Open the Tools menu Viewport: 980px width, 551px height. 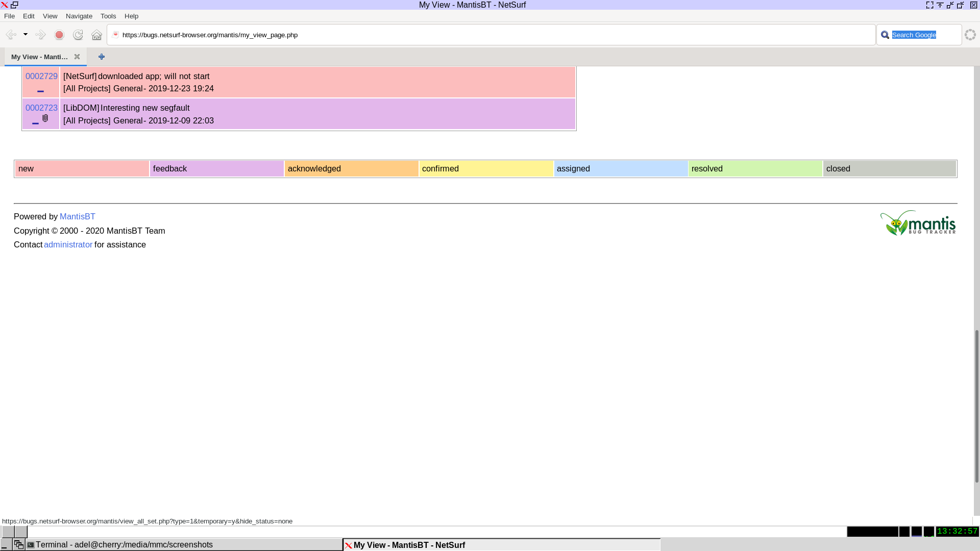click(108, 16)
